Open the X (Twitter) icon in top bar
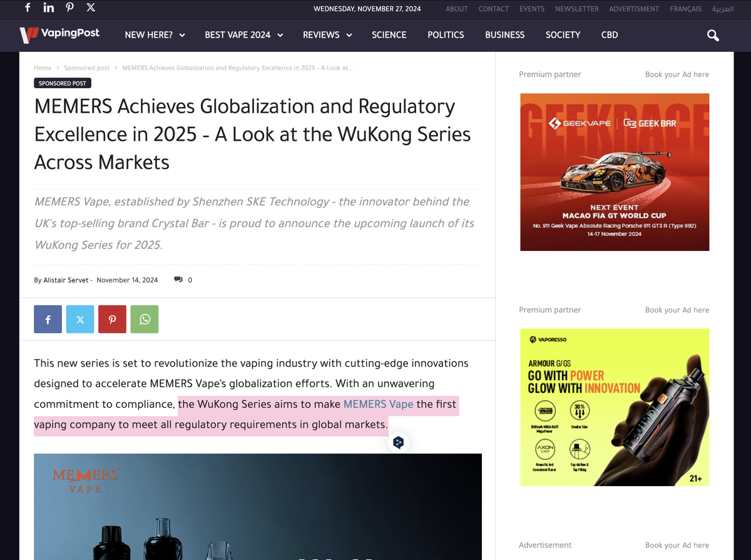Screen dimensions: 751x560 (x=91, y=8)
